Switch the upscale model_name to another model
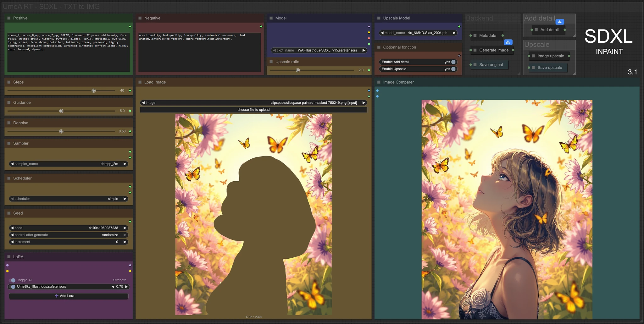 454,33
